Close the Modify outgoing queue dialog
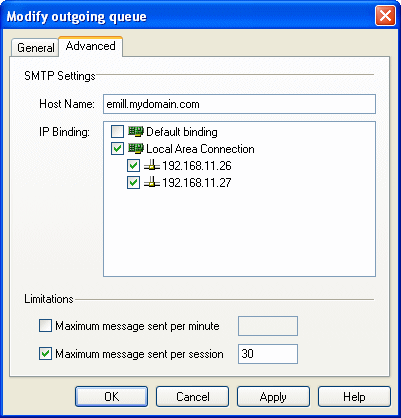Screen dimensions: 401x418 (385, 16)
